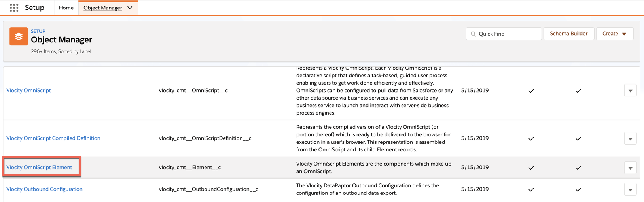This screenshot has width=644, height=202.
Task: Click API name vlocity_cmt__Element__c
Action: [189, 167]
